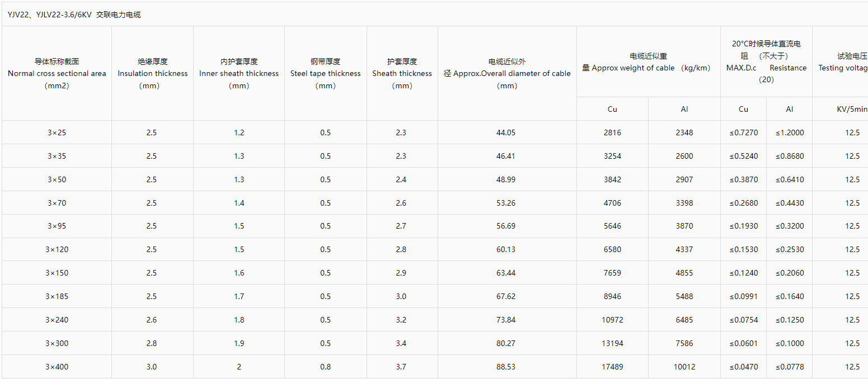868x379 pixels.
Task: Select the Cu weight value 17489
Action: (x=612, y=367)
